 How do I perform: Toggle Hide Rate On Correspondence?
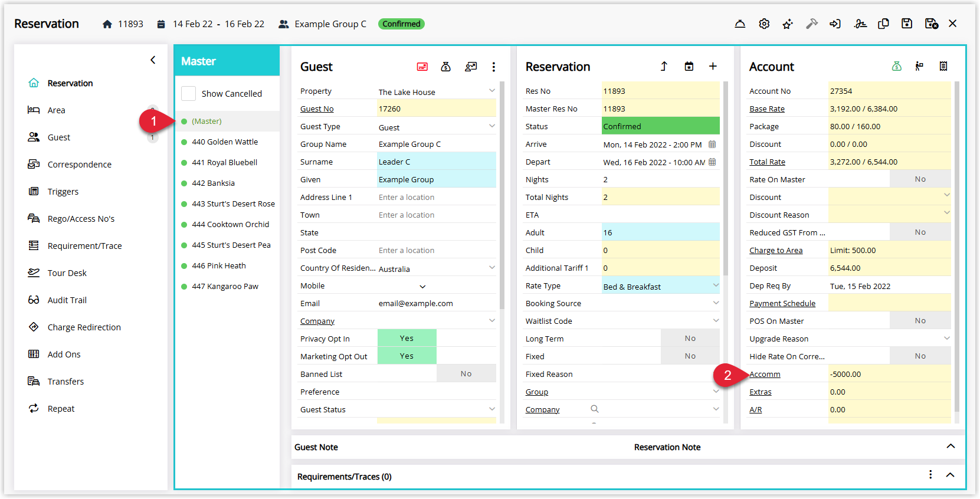click(x=920, y=356)
